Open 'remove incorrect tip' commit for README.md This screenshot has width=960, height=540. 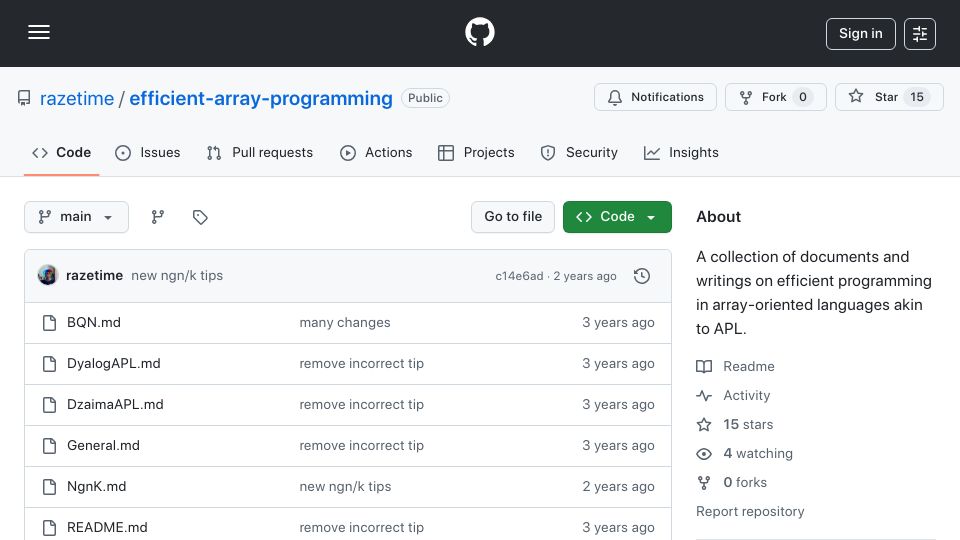coord(361,528)
